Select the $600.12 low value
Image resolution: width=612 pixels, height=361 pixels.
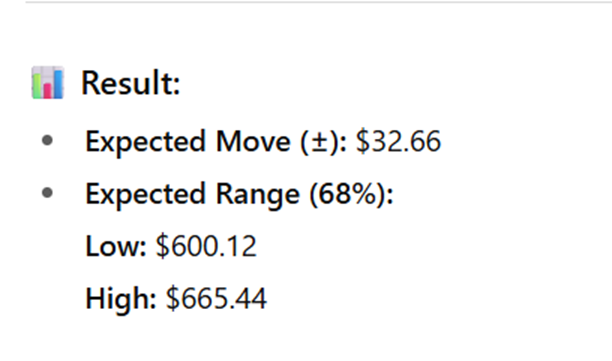click(x=206, y=246)
